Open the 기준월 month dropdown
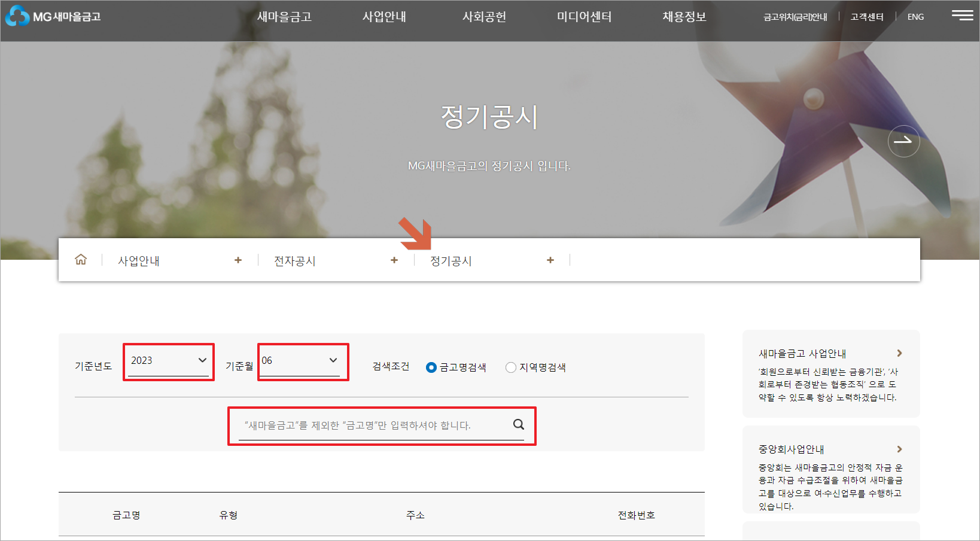The image size is (980, 541). click(x=303, y=361)
